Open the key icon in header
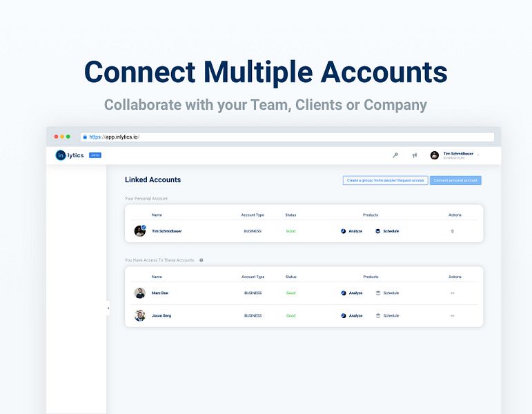This screenshot has width=532, height=414. [x=395, y=155]
